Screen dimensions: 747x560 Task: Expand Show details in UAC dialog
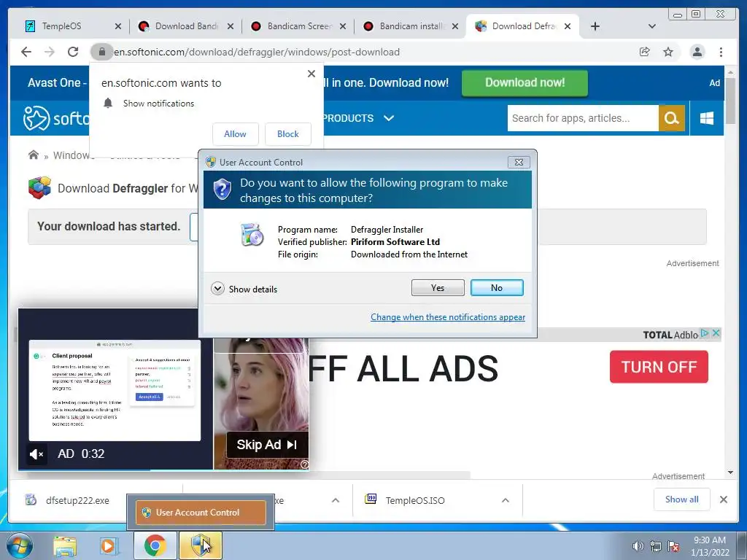point(244,289)
